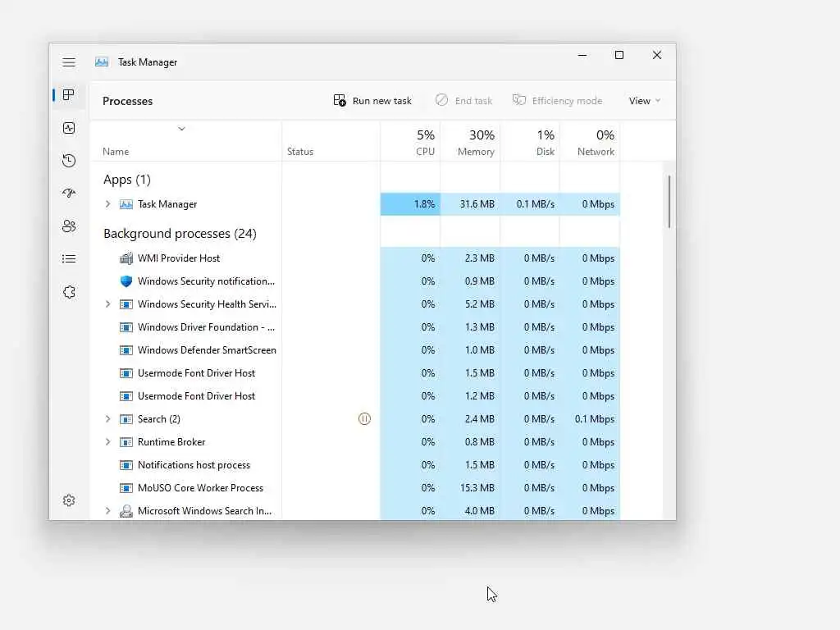Viewport: 840px width, 630px height.
Task: Open Settings gear in sidebar
Action: [69, 500]
